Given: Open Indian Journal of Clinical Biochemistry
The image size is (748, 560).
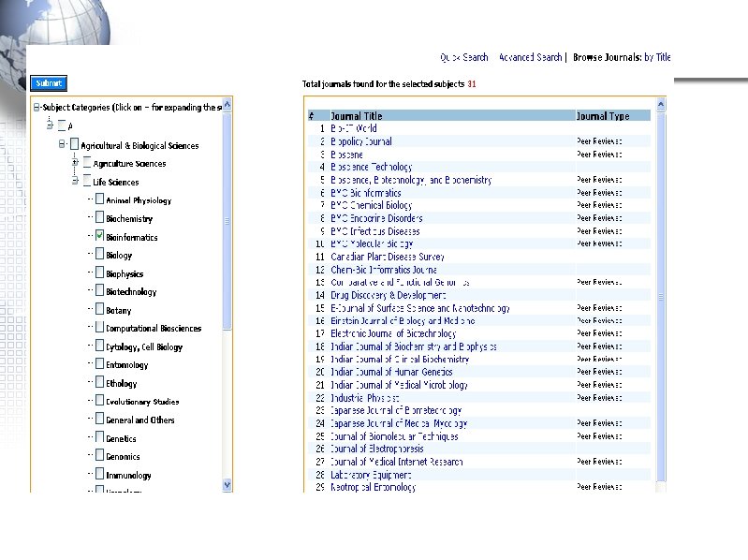Looking at the screenshot, I should tap(401, 360).
